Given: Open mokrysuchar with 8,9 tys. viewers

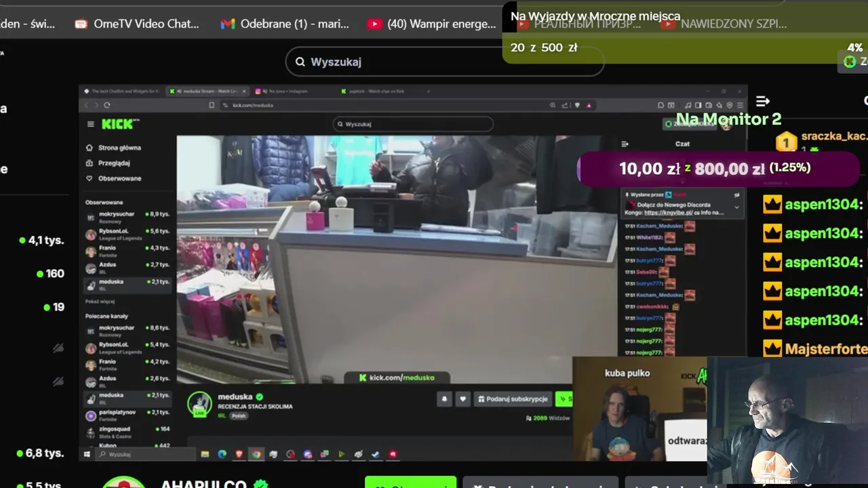Looking at the screenshot, I should click(x=127, y=217).
